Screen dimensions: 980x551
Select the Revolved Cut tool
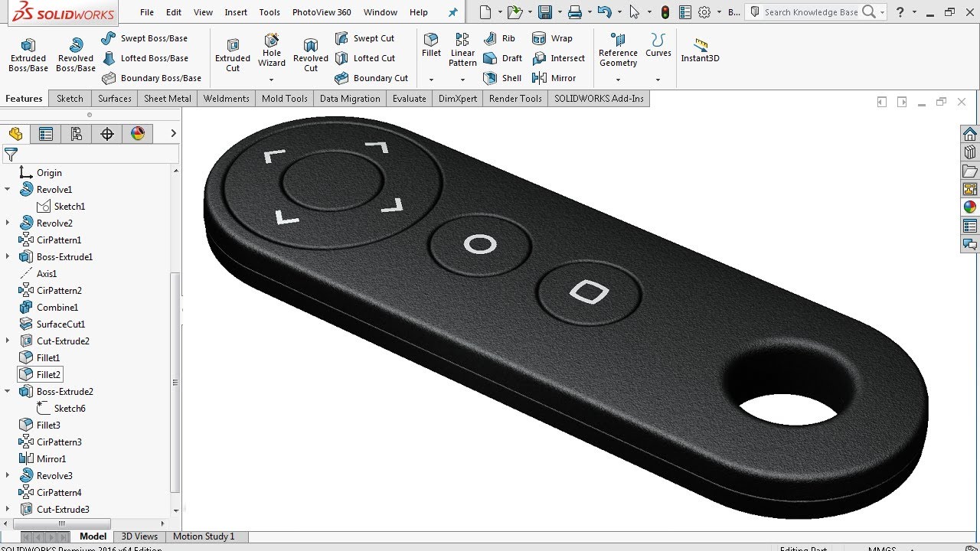(311, 55)
